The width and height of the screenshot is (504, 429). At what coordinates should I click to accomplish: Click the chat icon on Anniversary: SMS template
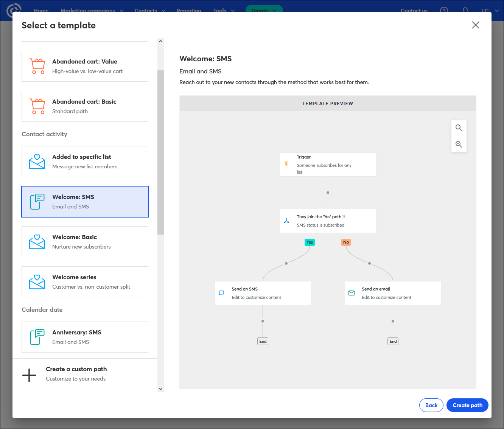37,337
